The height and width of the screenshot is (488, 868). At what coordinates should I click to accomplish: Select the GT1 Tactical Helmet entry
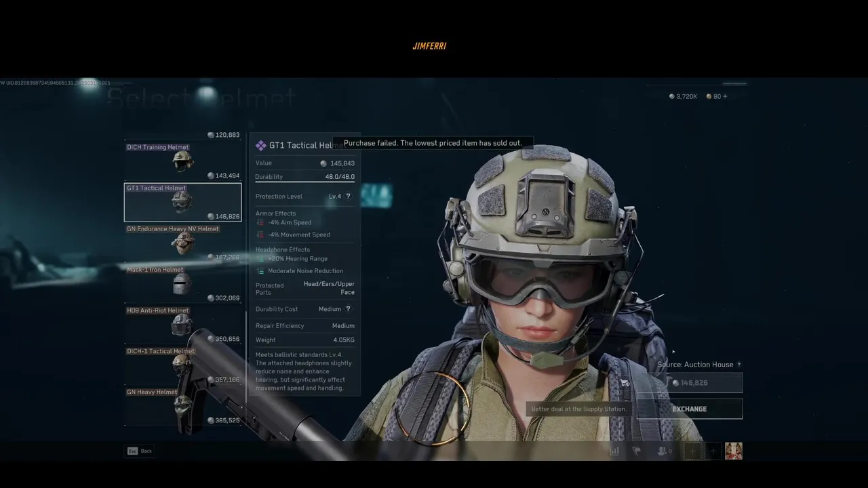182,202
